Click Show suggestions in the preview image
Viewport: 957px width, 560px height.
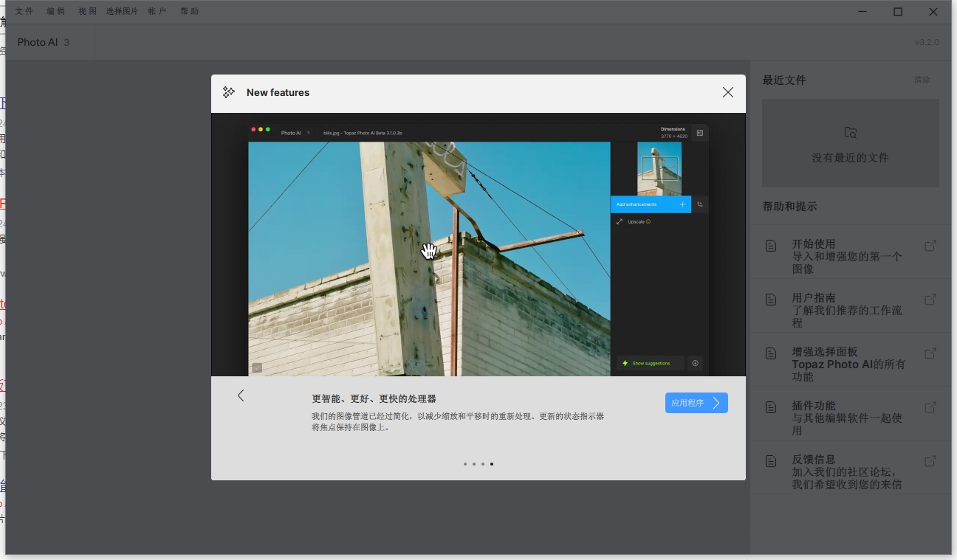coord(651,363)
